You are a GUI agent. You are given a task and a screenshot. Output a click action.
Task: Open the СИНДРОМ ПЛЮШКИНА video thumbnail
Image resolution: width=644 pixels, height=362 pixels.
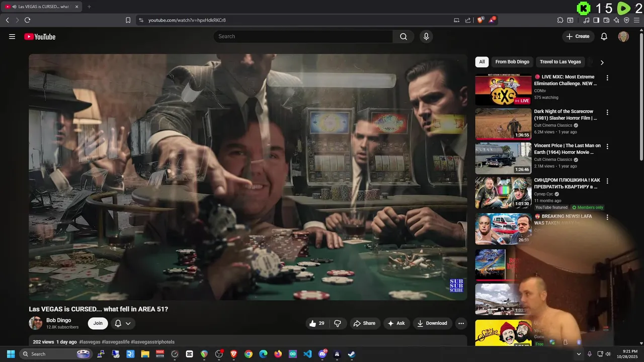(x=503, y=193)
